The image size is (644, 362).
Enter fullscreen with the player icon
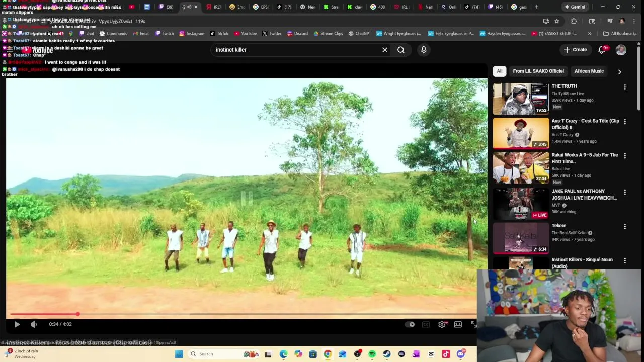coord(473,324)
